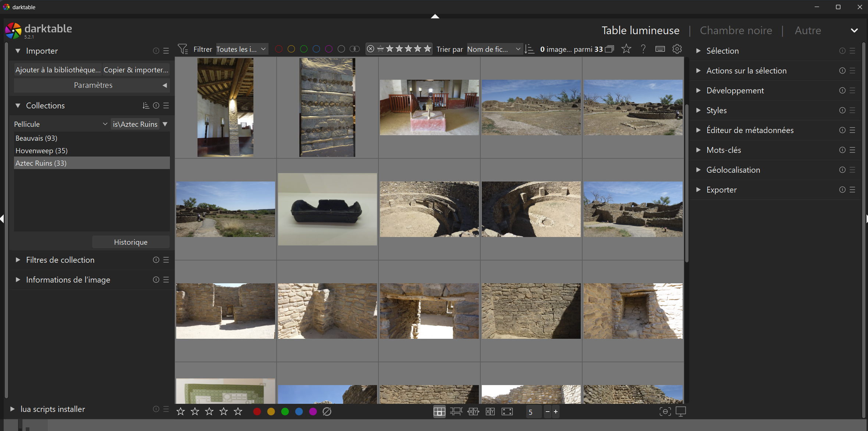Open the Autre views tab
The width and height of the screenshot is (868, 431).
[808, 30]
